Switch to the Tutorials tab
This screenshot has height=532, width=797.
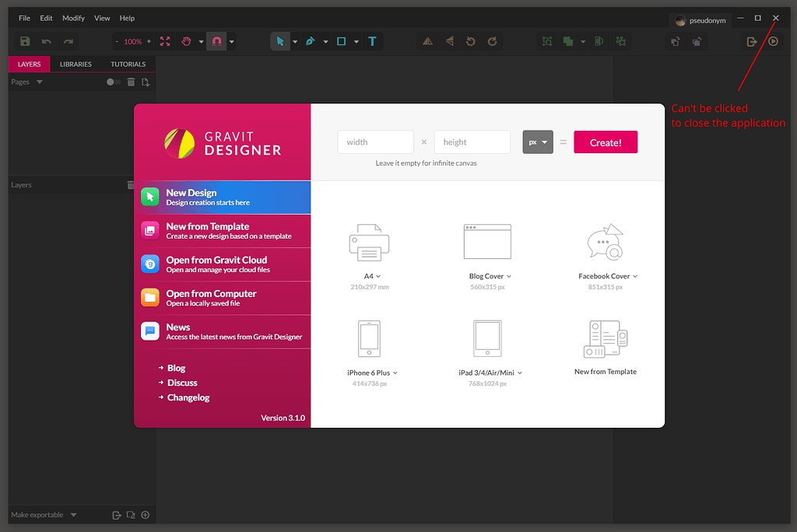(x=128, y=64)
